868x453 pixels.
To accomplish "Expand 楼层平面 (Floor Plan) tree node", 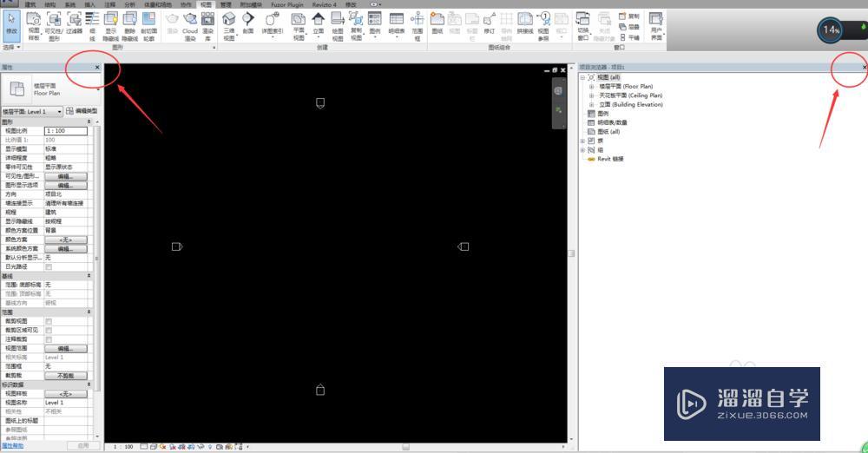I will coord(591,87).
